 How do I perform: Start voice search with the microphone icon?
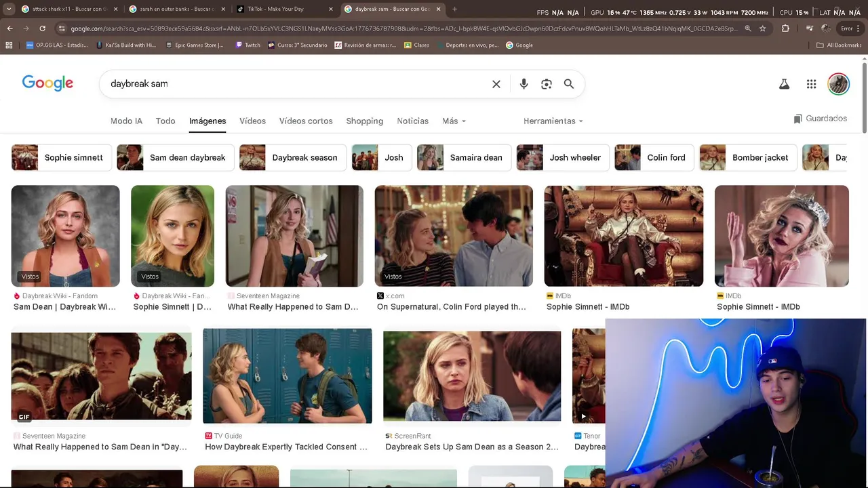[524, 84]
